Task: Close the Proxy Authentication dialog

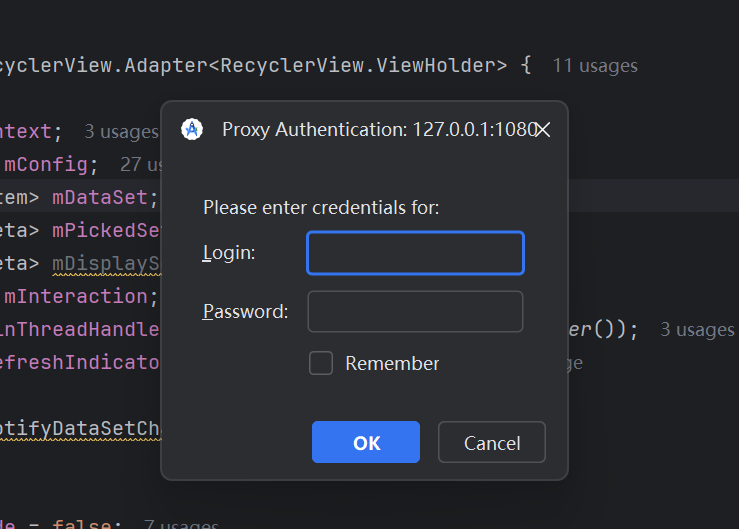Action: [x=543, y=130]
